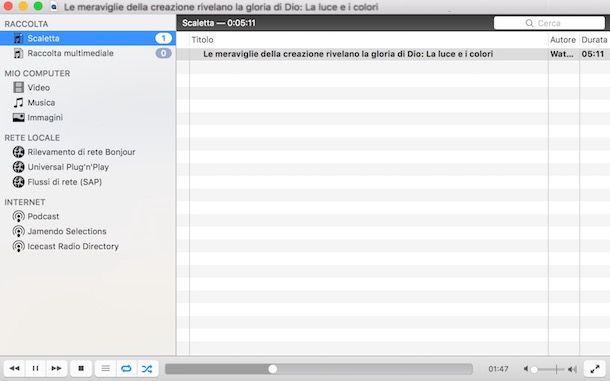Focus the Cerca search field
This screenshot has width=610, height=381.
click(x=549, y=23)
